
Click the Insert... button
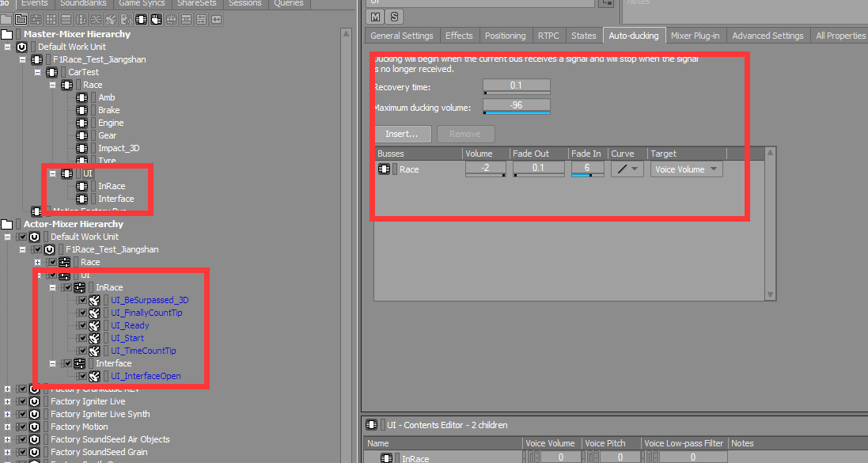point(401,134)
